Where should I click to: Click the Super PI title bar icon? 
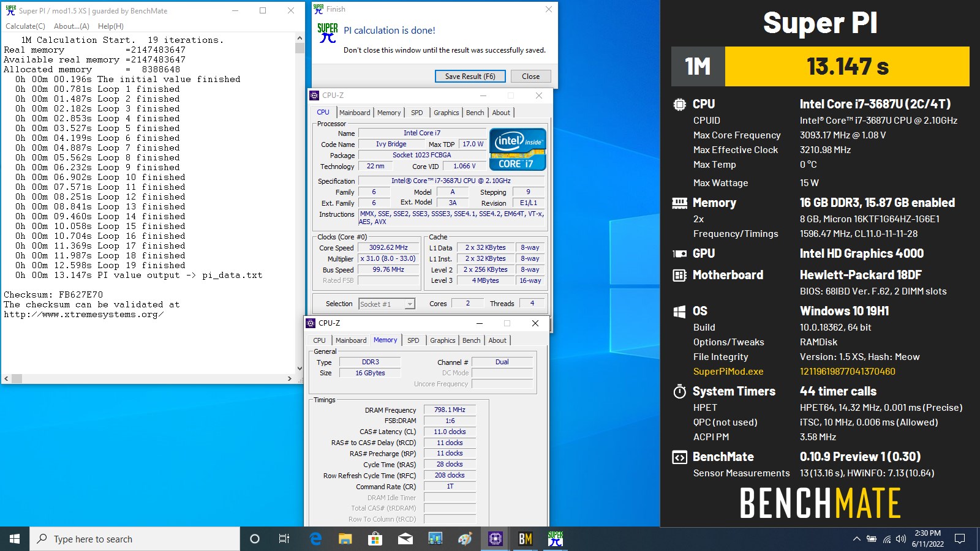[x=10, y=10]
